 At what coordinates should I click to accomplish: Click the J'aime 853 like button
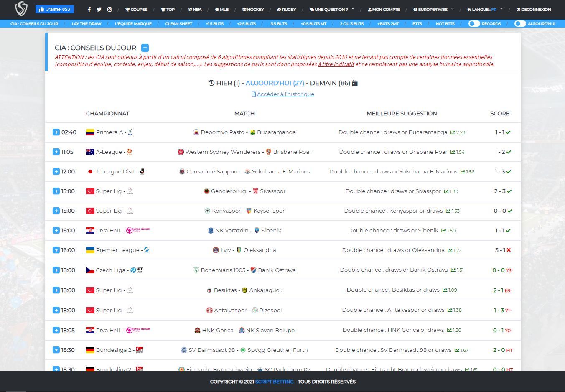click(x=55, y=9)
